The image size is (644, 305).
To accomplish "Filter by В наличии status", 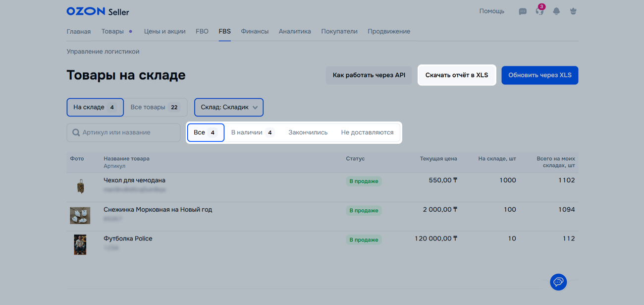I will click(252, 132).
